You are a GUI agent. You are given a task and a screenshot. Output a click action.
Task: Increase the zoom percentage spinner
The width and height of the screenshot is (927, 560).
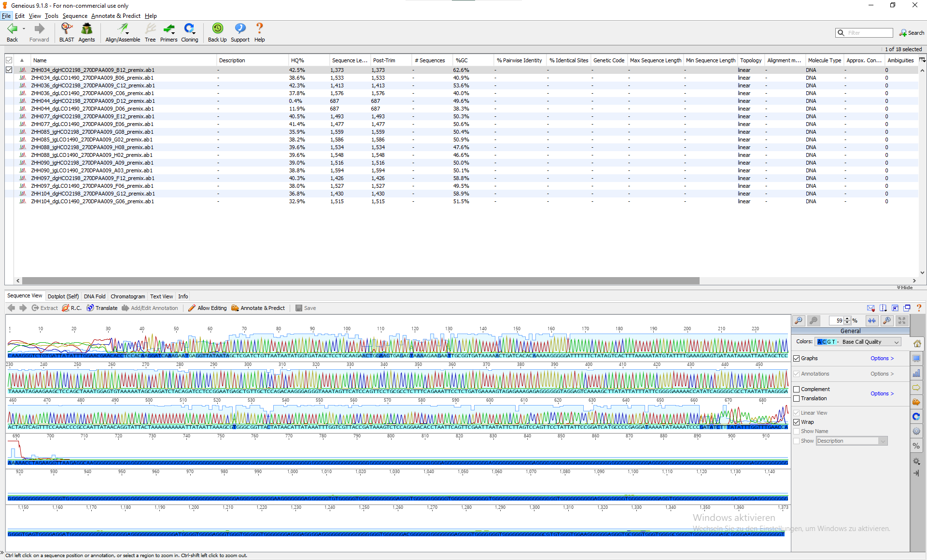tap(847, 319)
